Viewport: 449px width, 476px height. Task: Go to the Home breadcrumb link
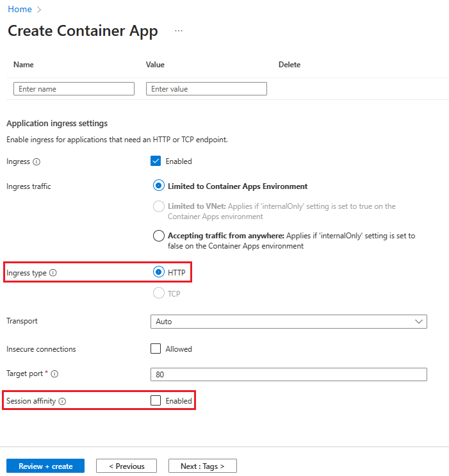tap(19, 10)
